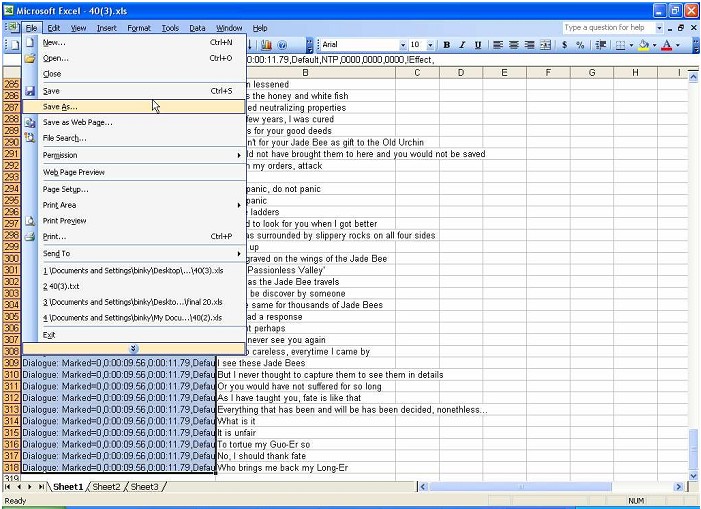Choose Page Setup... in the File menu
The image size is (701, 509).
(133, 189)
